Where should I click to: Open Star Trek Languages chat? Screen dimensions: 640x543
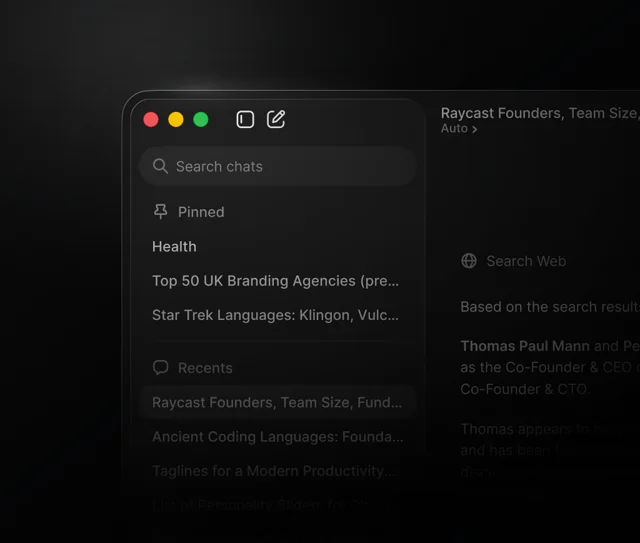tap(276, 315)
